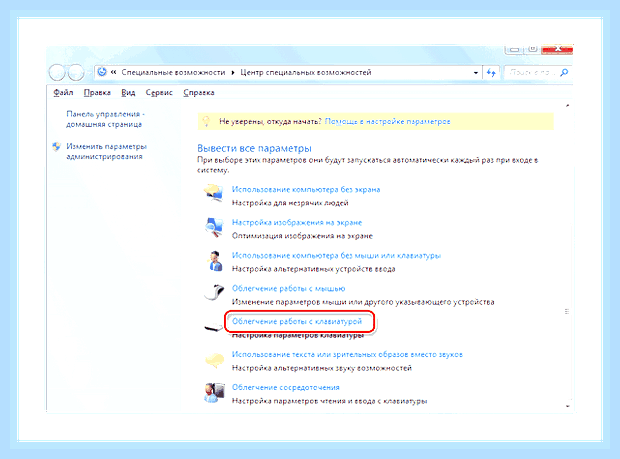
Task: Click text Настройка параметров чтения и ввода
Action: click(x=329, y=401)
